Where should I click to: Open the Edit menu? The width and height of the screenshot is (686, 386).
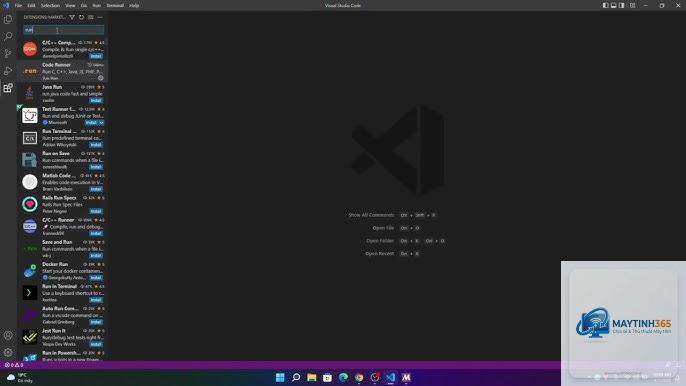pyautogui.click(x=32, y=6)
